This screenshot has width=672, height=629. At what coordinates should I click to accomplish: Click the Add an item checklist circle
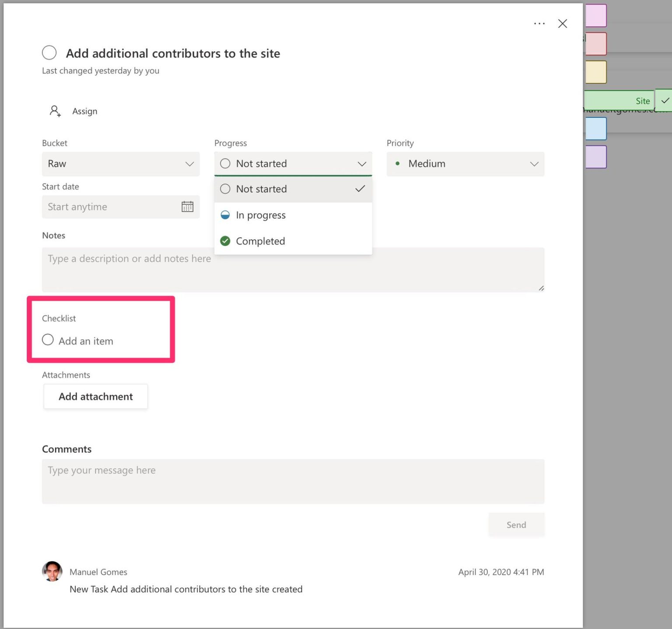[48, 340]
